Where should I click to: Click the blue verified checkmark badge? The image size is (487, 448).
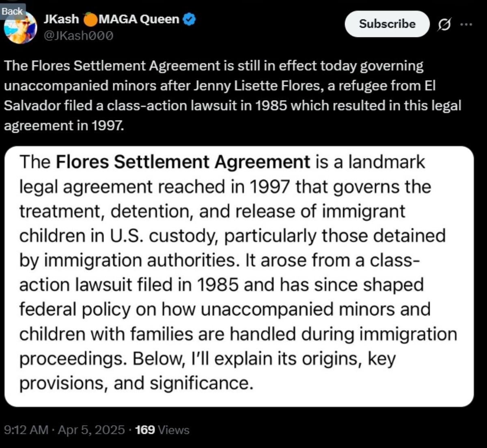(x=190, y=19)
